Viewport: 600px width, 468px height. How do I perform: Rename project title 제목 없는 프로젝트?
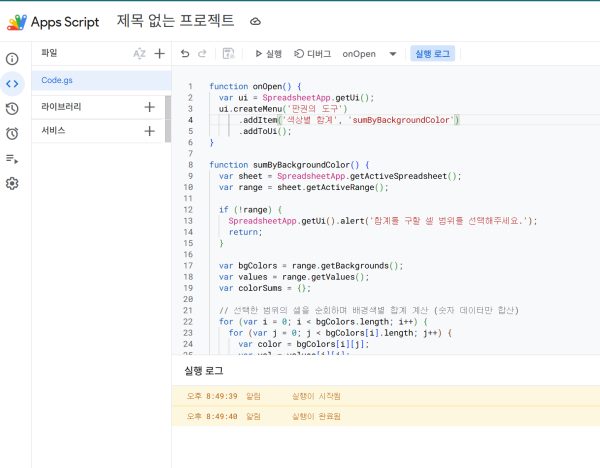[175, 21]
